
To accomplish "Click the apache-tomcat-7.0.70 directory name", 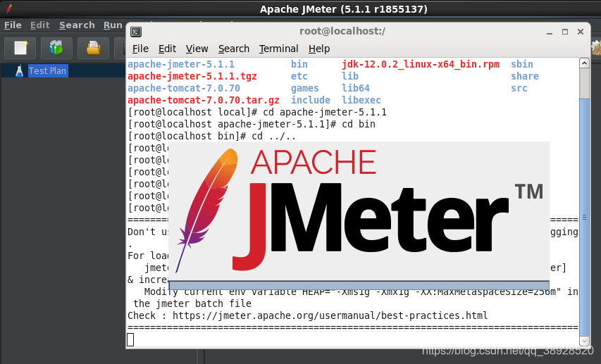I will [184, 88].
